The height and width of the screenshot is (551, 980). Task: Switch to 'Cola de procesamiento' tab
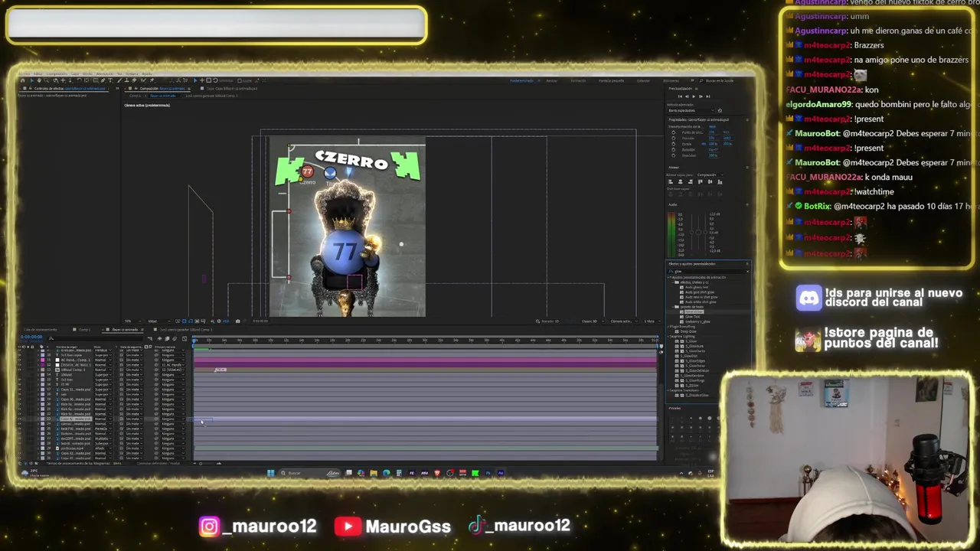point(41,330)
